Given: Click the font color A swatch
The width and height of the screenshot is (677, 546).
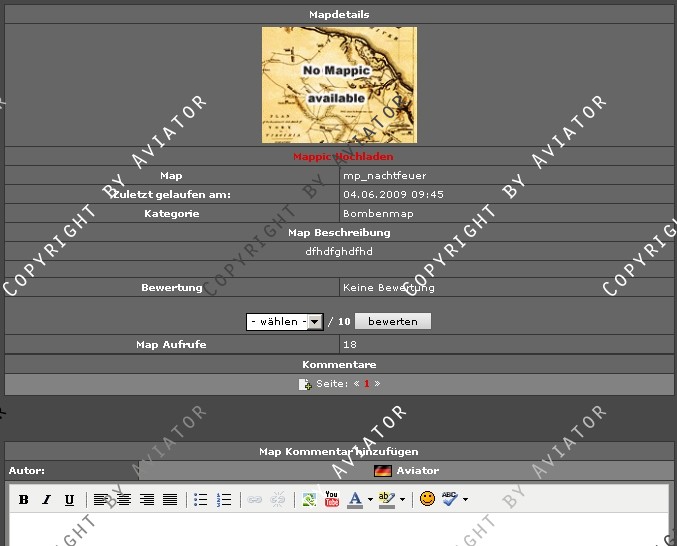Looking at the screenshot, I should [355, 499].
